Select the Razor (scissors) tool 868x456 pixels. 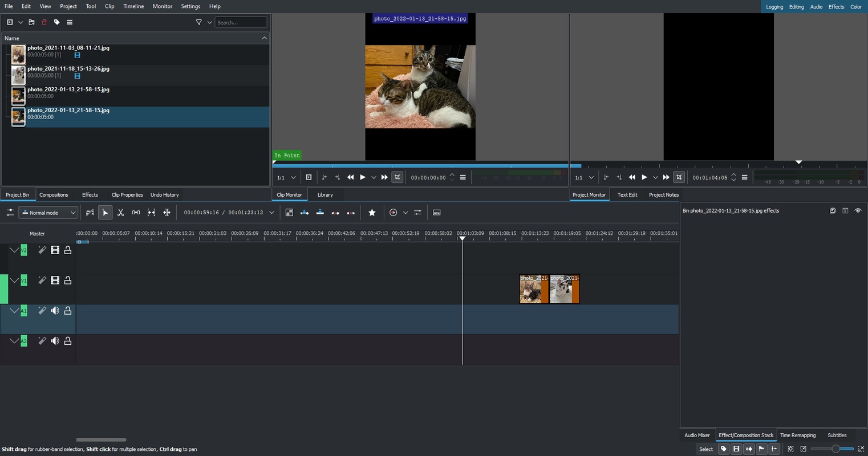coord(120,213)
